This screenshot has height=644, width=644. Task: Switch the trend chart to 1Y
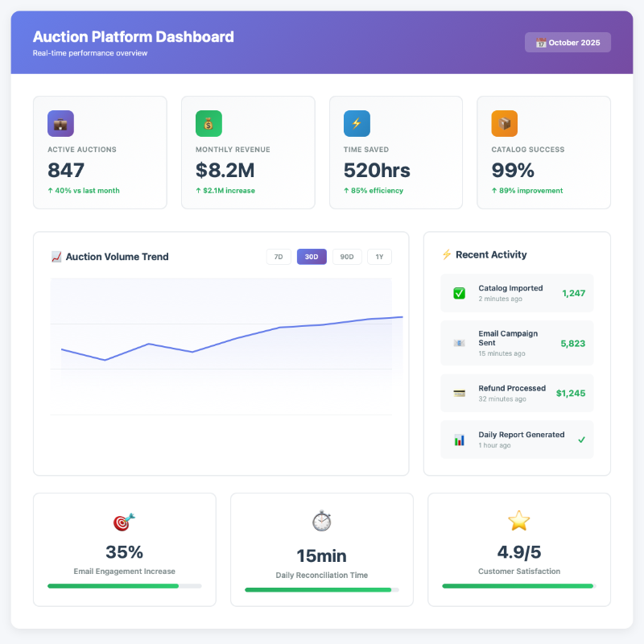pos(379,257)
